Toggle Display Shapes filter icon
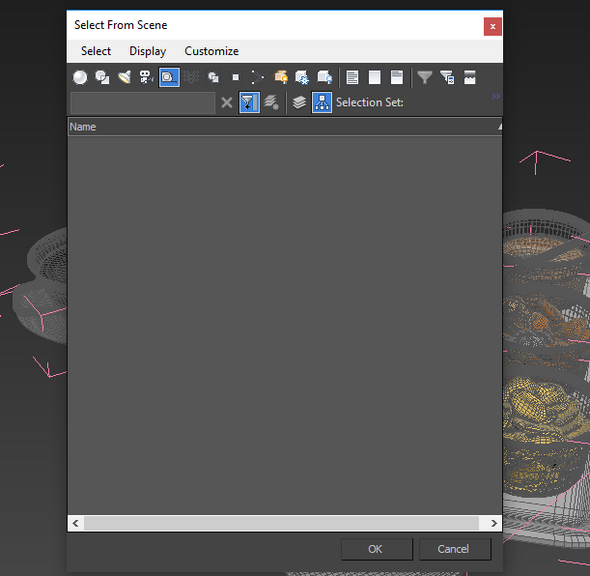The width and height of the screenshot is (590, 576). tap(102, 78)
